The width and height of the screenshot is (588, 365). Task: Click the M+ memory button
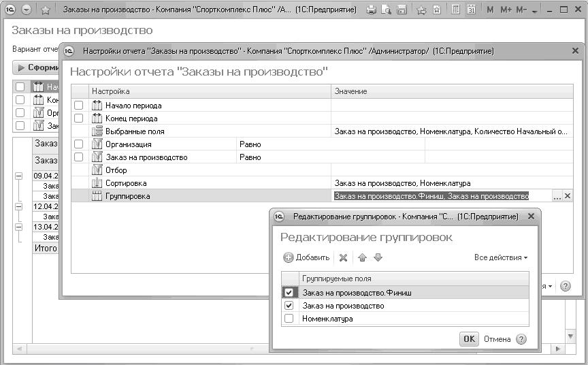(x=506, y=10)
